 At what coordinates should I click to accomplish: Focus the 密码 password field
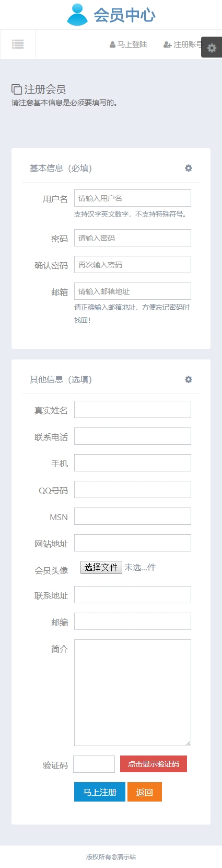[x=133, y=238]
